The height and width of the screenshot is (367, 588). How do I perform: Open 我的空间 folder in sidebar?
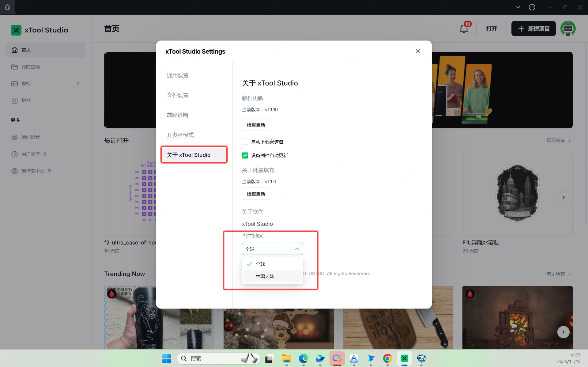[x=30, y=67]
